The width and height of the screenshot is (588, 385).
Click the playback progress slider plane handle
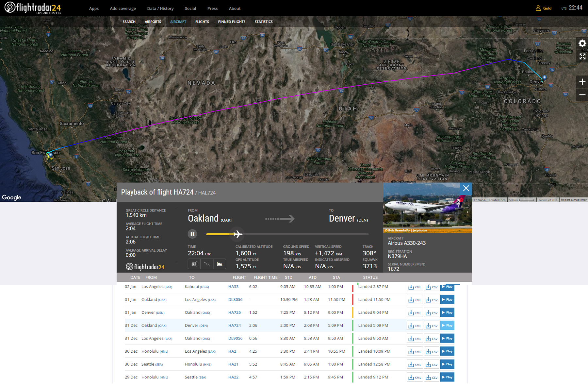coord(237,234)
